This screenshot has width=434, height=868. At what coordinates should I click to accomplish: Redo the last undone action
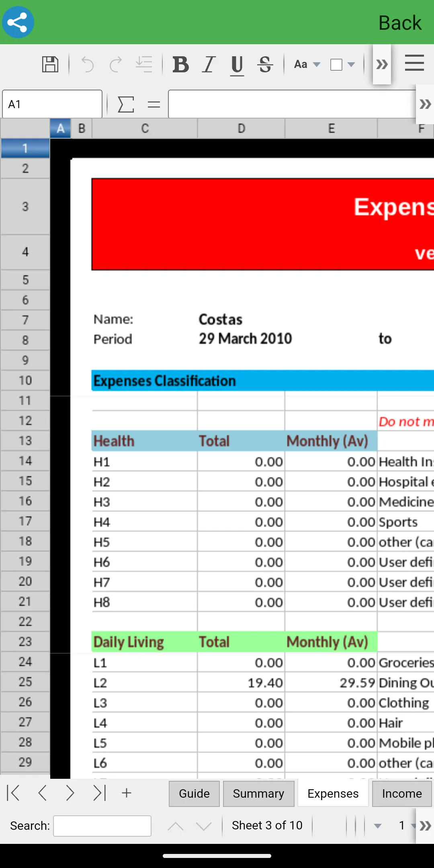[x=116, y=64]
